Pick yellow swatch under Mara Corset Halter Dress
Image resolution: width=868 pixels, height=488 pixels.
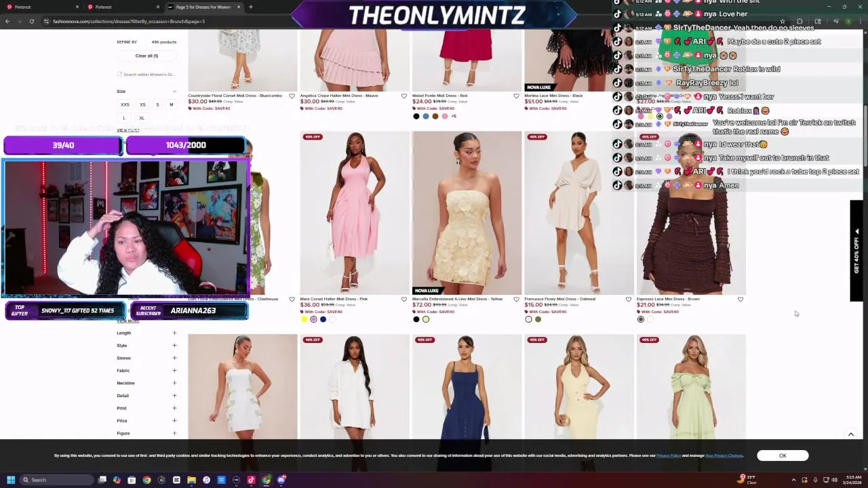(x=304, y=319)
